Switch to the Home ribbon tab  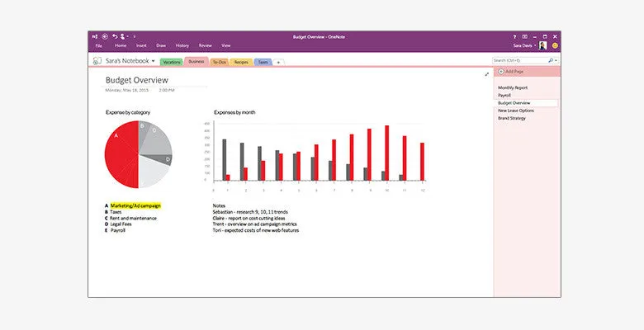point(121,45)
